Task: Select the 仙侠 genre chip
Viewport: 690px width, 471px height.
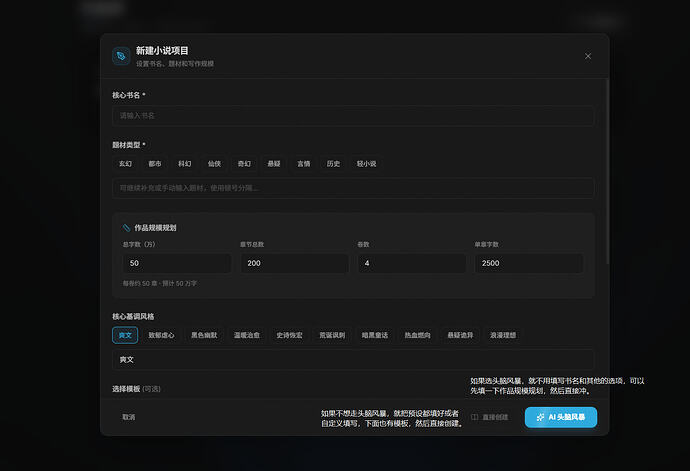Action: [x=214, y=164]
